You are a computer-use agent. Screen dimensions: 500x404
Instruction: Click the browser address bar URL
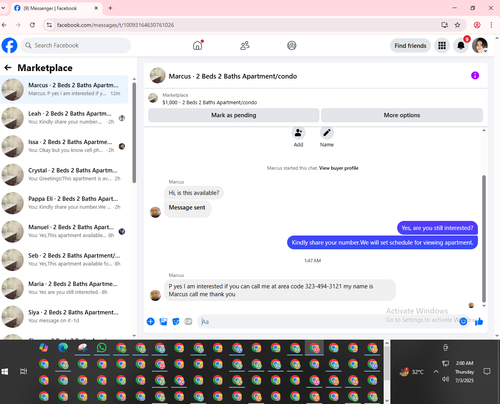coord(115,25)
